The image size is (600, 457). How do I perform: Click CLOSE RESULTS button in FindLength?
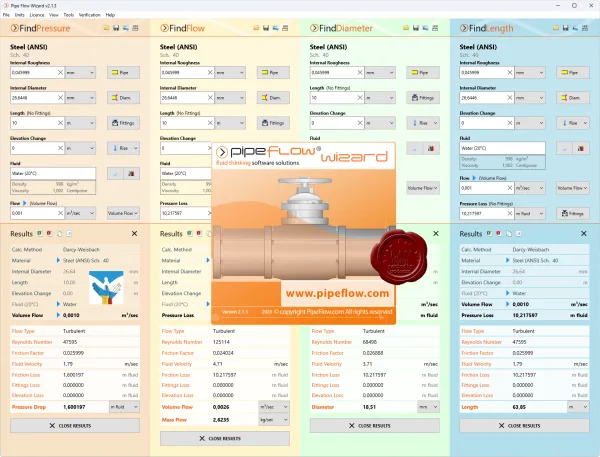coord(524,426)
